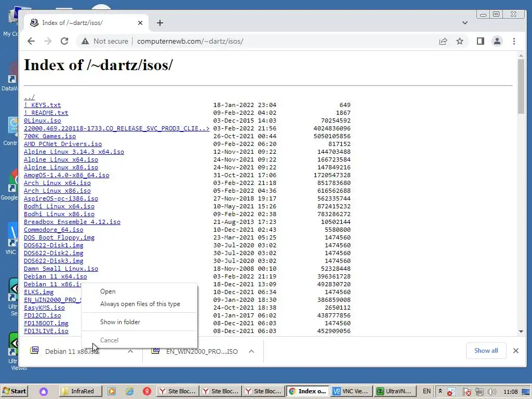
Task: Download Commodore_64.iso
Action: coord(54,230)
